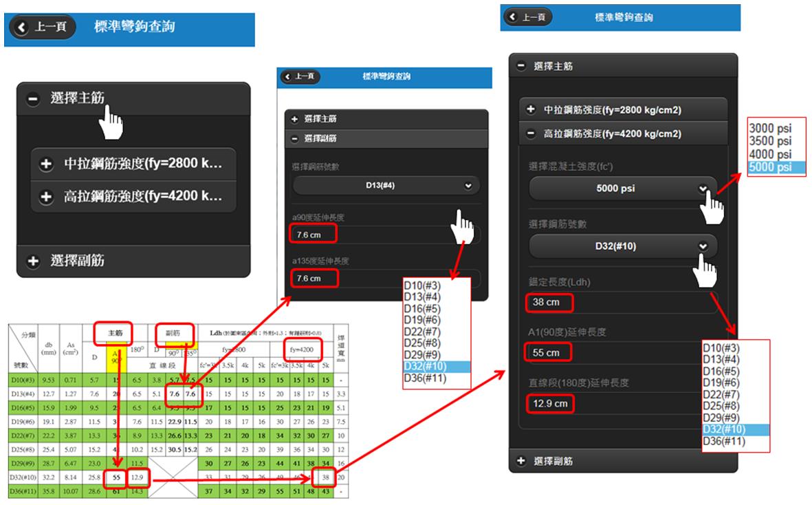Click the 錨定長度(Ldh) field showing 38 cm
The width and height of the screenshot is (812, 505).
click(622, 303)
